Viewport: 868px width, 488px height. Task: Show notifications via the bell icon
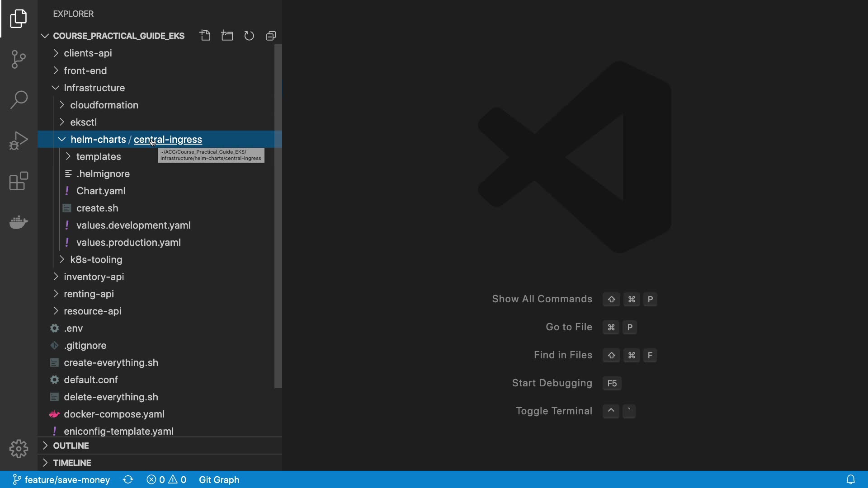[850, 479]
